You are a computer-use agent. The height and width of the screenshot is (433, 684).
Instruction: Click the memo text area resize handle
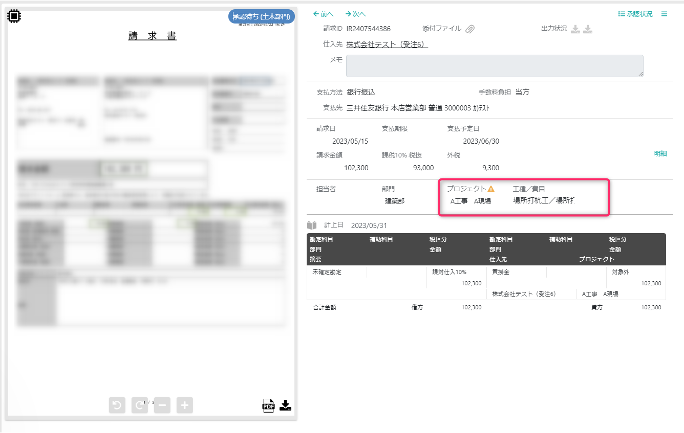coord(641,74)
